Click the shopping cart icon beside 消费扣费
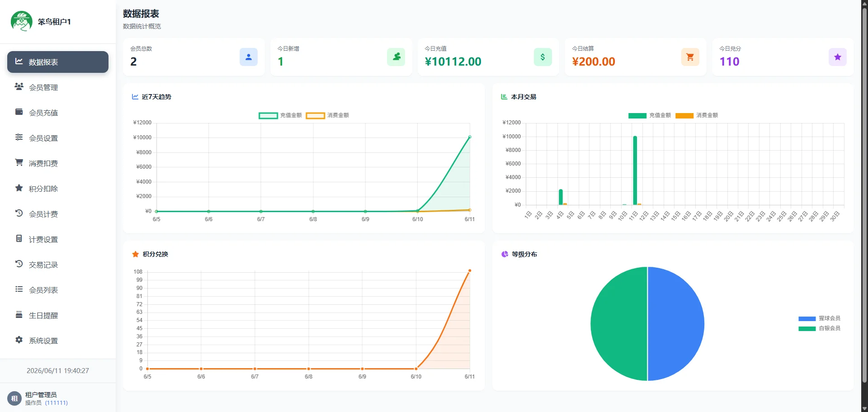Viewport: 868px width, 412px height. coord(19,162)
